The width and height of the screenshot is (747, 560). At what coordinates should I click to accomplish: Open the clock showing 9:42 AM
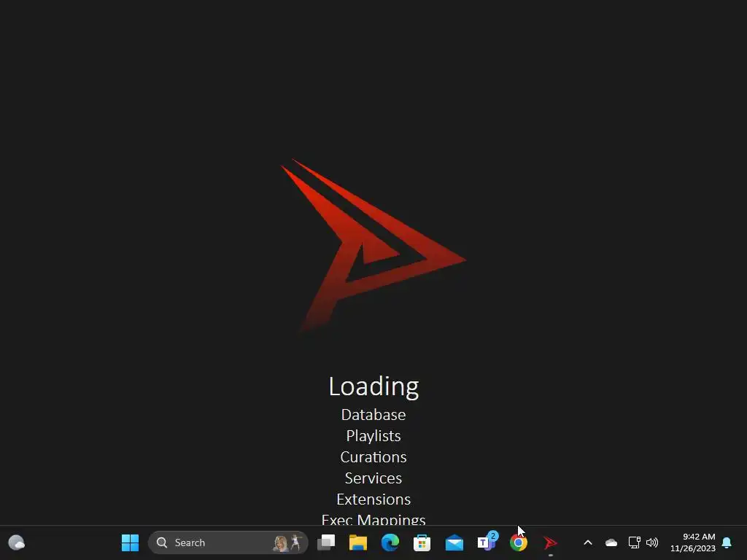[693, 542]
